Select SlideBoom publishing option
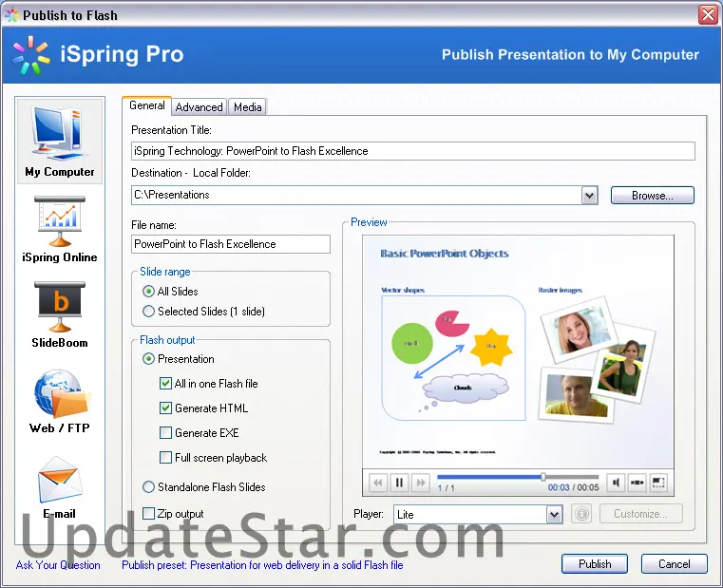This screenshot has width=723, height=588. coord(60,314)
